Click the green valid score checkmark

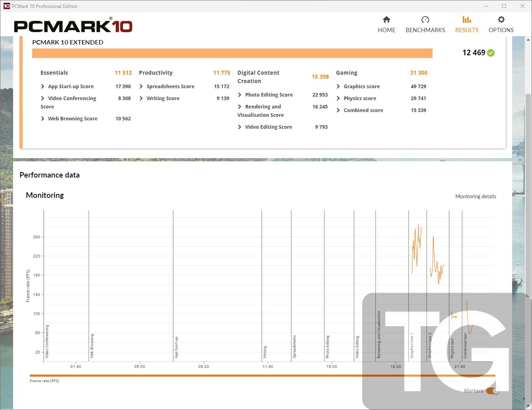[491, 53]
